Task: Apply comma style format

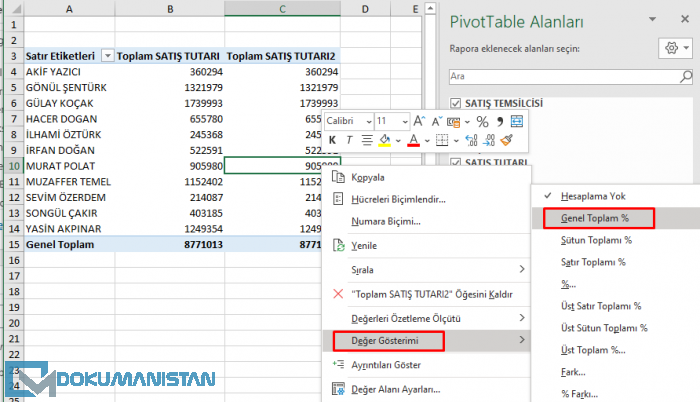Action: click(500, 121)
